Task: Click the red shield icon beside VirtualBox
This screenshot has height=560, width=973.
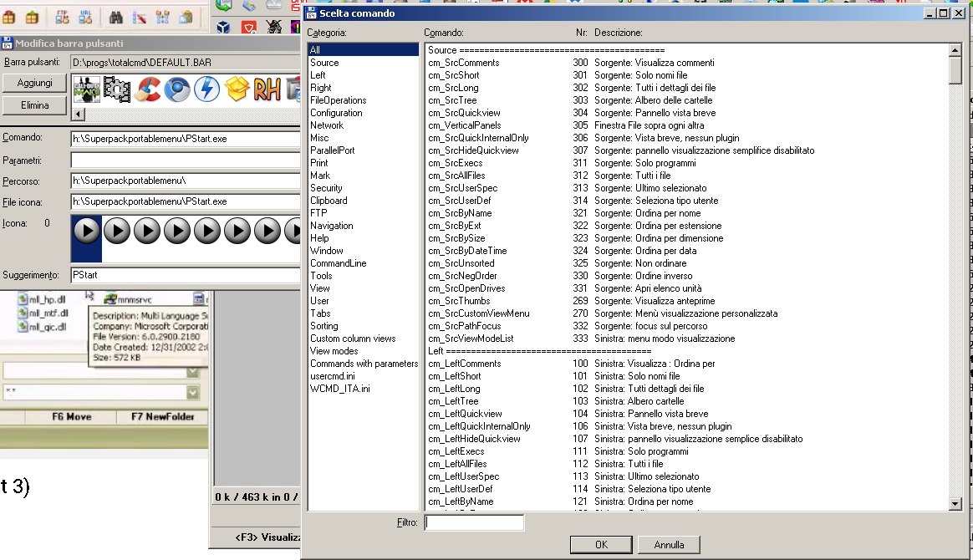Action: (249, 27)
